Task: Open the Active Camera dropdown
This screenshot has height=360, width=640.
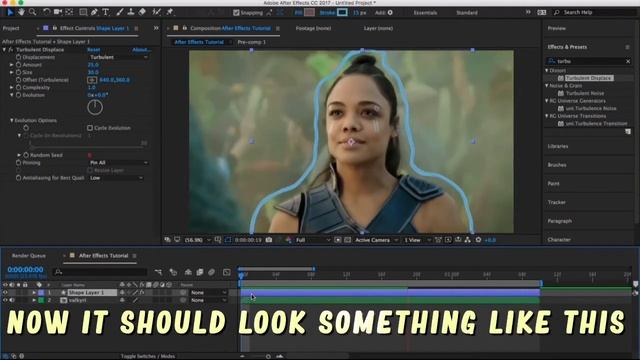Action: coord(376,240)
